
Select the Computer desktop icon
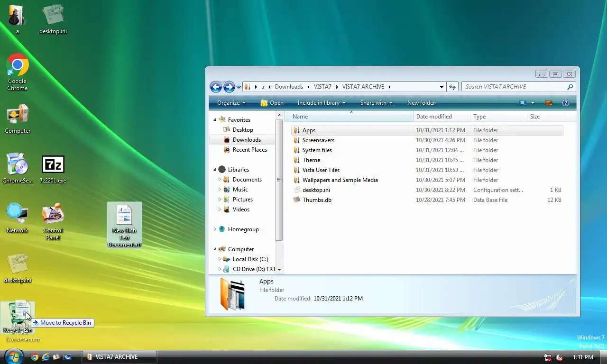(x=18, y=119)
